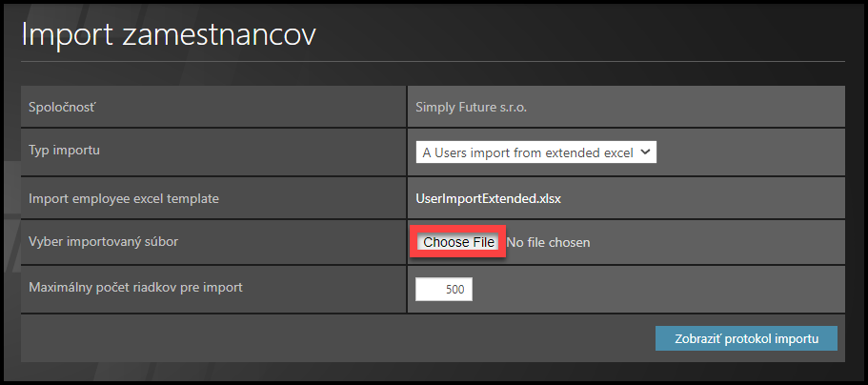Click 'Maximálny počet riadkov pre import' label
This screenshot has width=868, height=385.
(x=136, y=287)
